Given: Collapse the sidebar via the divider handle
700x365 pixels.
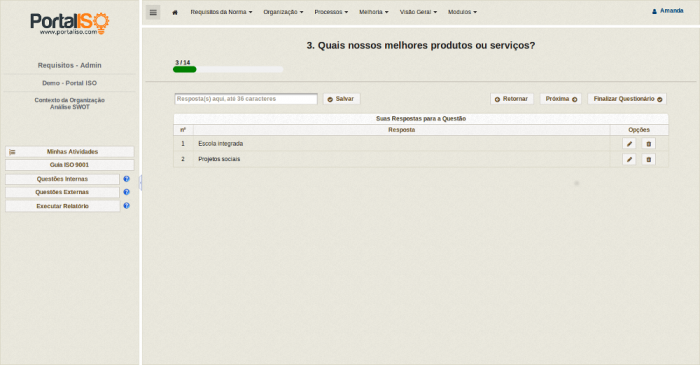Looking at the screenshot, I should point(141,182).
